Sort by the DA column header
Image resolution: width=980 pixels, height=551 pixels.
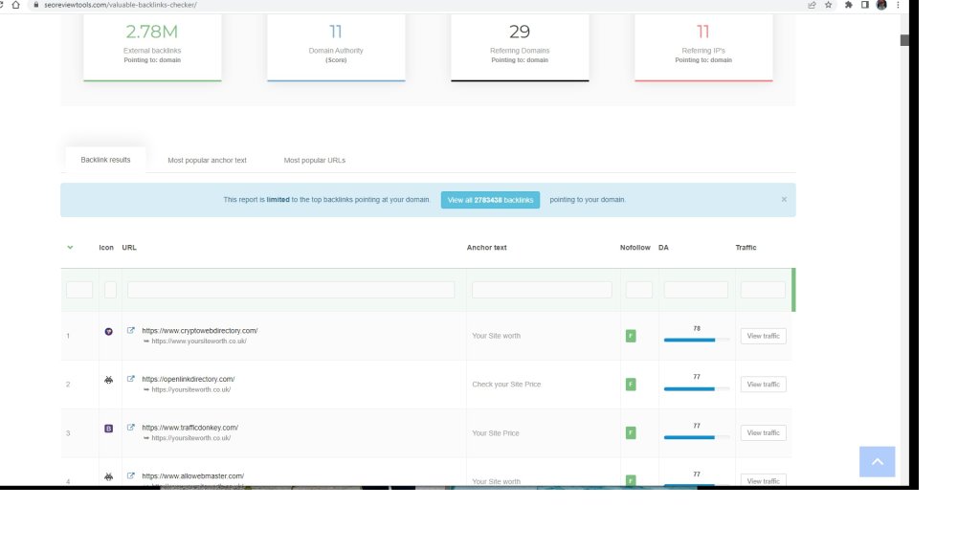[663, 248]
